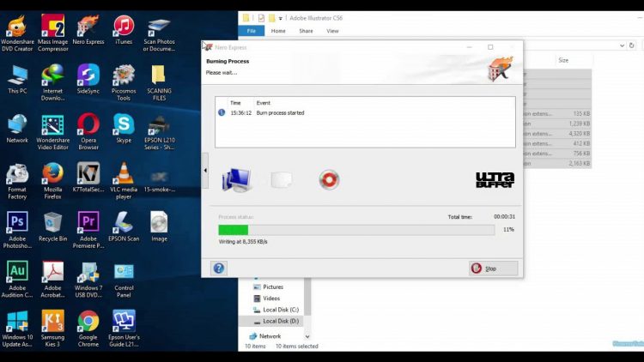Screen dimensions: 644x362
Task: Select the Image disc file icon
Action: coord(159,227)
